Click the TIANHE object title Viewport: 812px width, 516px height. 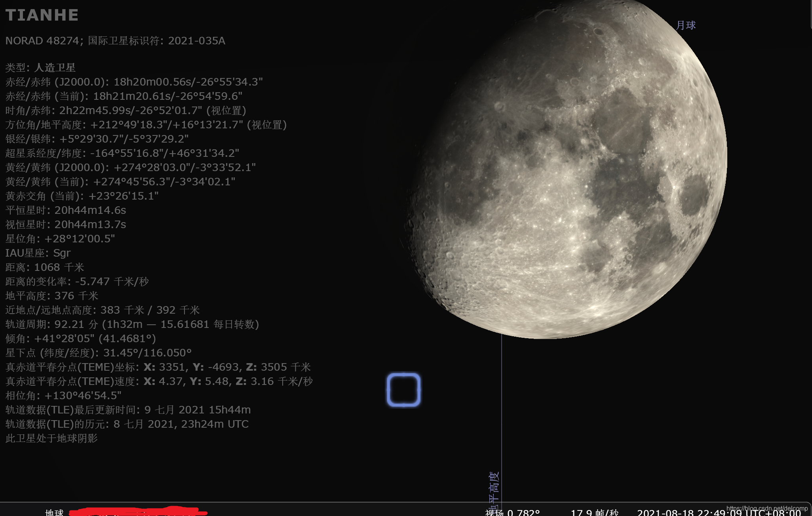point(42,15)
